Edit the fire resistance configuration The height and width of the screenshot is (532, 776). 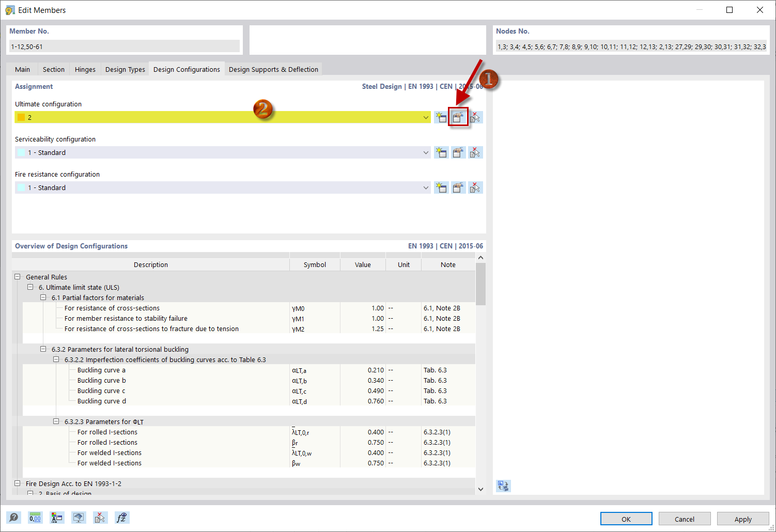[x=458, y=187]
